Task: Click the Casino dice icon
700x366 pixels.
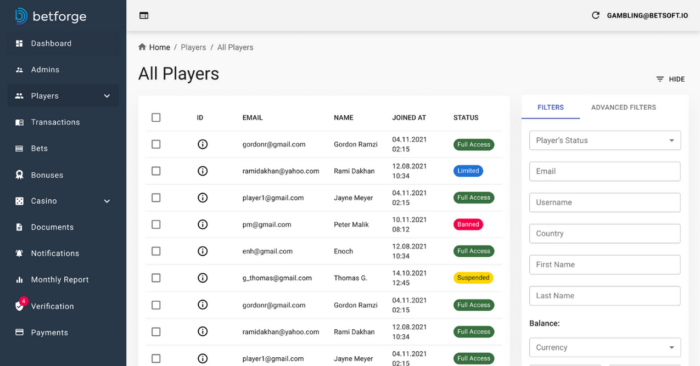Action: point(19,201)
